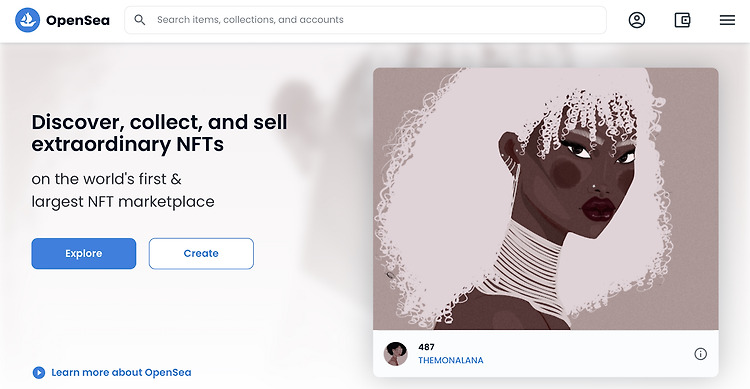Click the NFT card footer bar
This screenshot has width=750, height=389.
(546, 354)
